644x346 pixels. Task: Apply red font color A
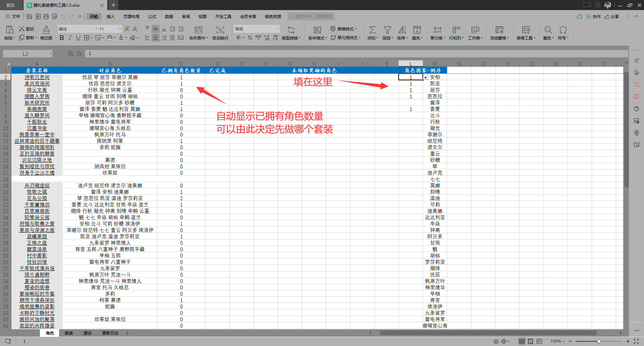pyautogui.click(x=121, y=38)
